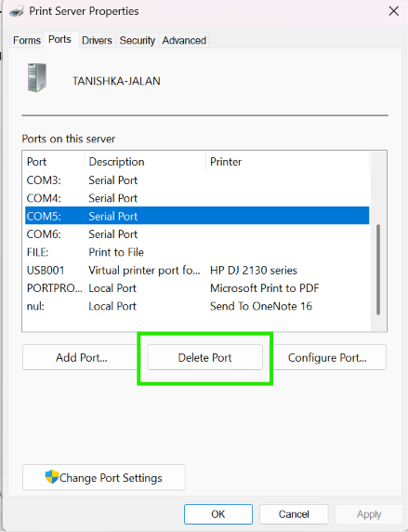Click the printer icon in title bar
Image resolution: width=408 pixels, height=532 pixels.
17,12
